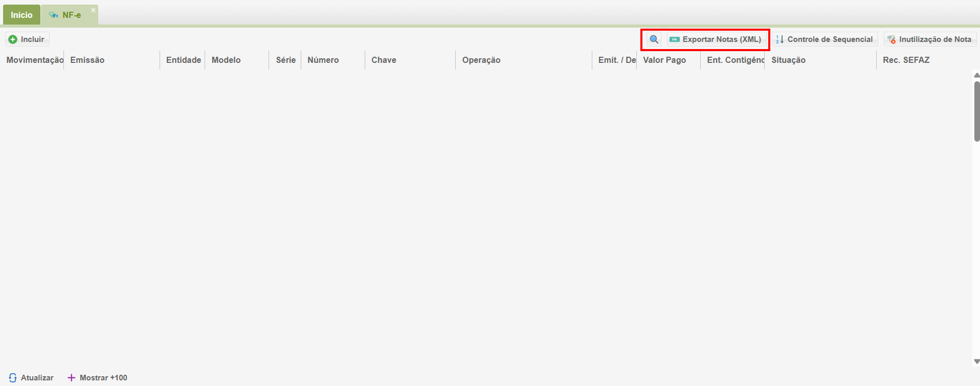Click the scrollbar down arrow
This screenshot has height=386, width=980.
tap(976, 361)
